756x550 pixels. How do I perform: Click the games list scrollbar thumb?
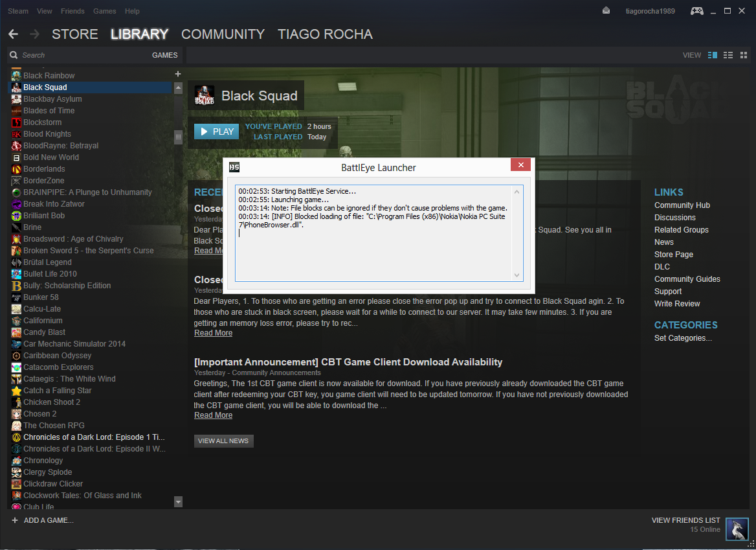click(x=178, y=137)
